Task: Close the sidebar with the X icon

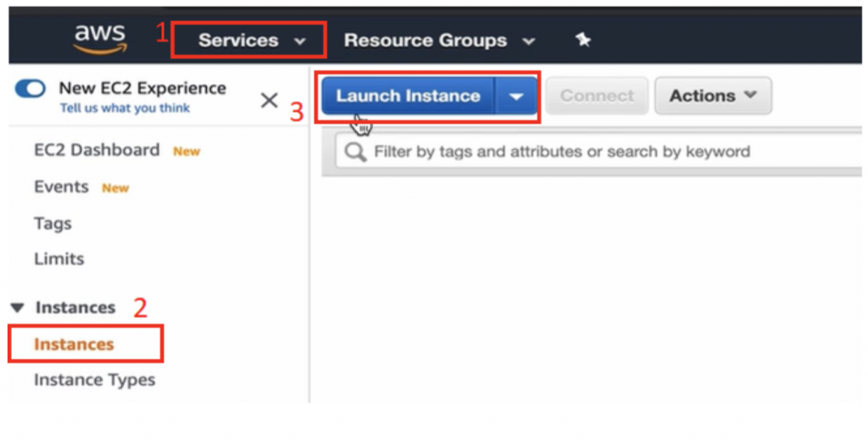Action: coord(269,100)
